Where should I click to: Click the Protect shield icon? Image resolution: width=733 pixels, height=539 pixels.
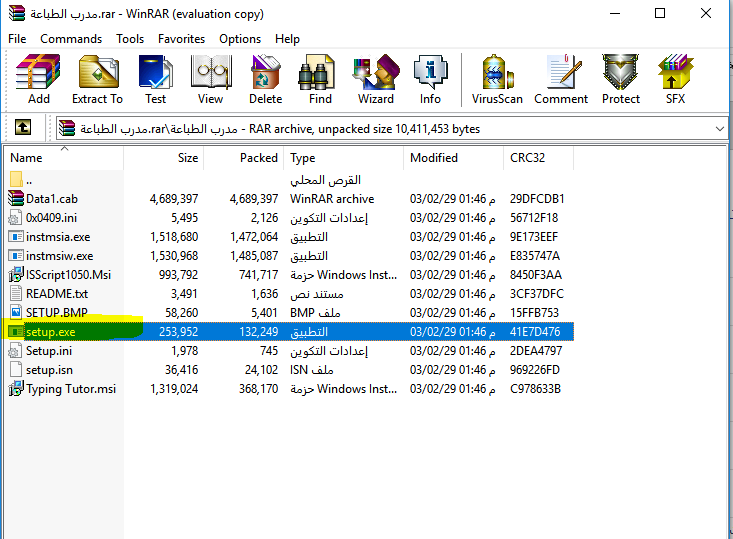[620, 72]
